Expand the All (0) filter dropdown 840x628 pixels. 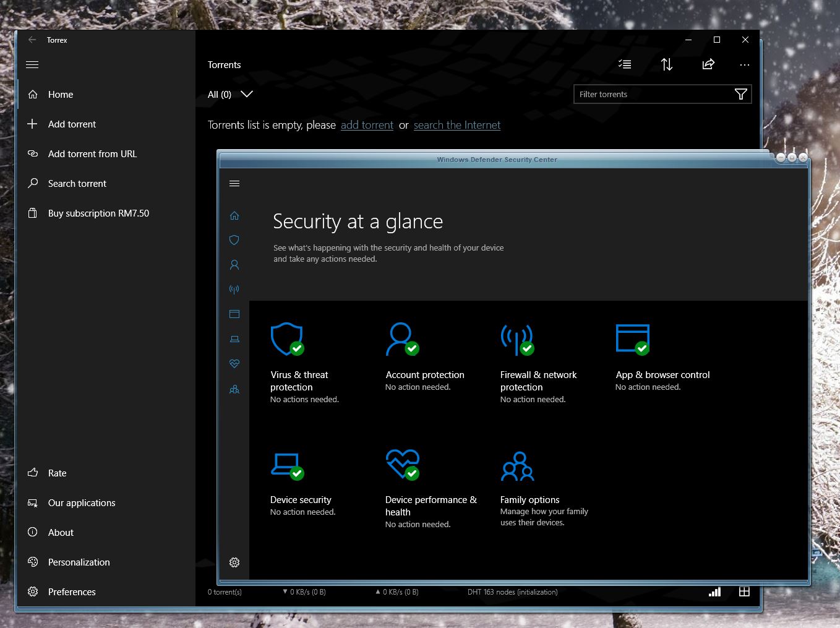click(230, 94)
